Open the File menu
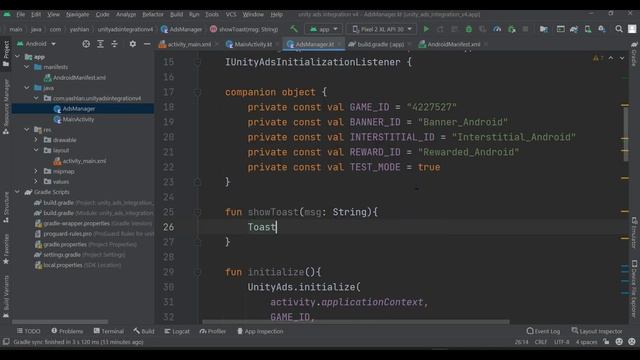 click(20, 14)
